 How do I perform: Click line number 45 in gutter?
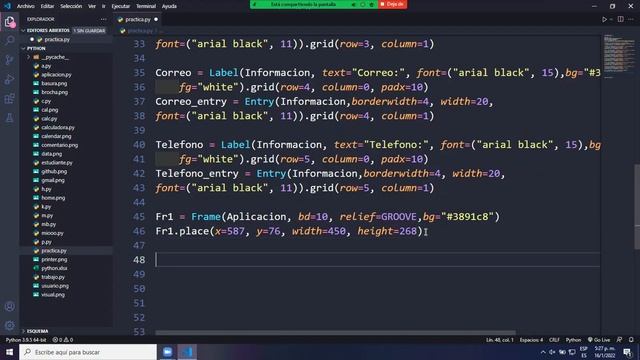tap(139, 217)
